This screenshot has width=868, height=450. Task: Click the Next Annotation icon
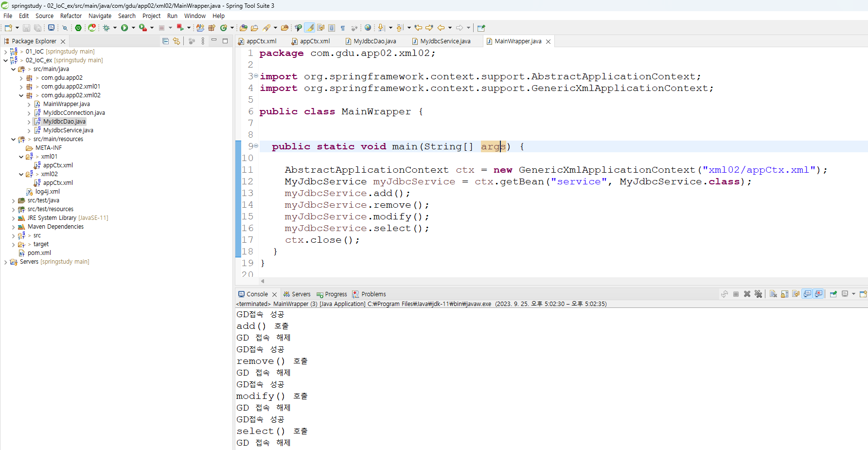click(x=382, y=28)
